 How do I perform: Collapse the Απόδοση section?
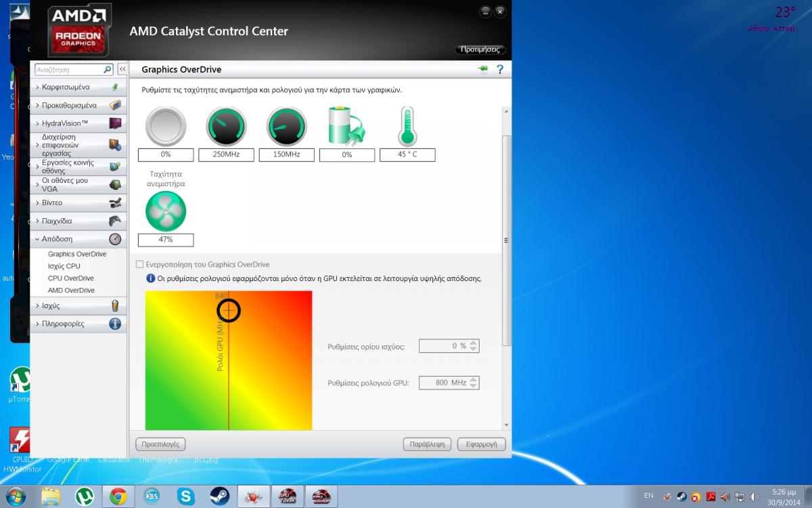tap(78, 239)
